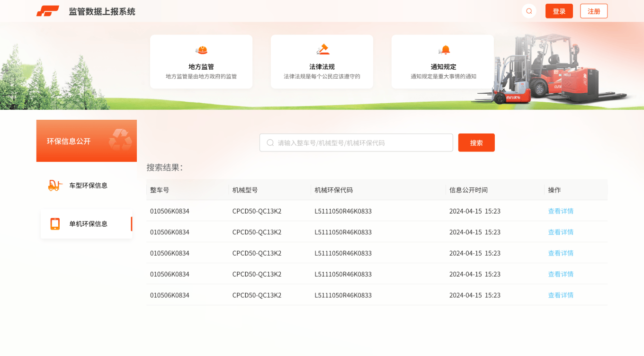Viewport: 644px width, 356px height.
Task: Open the header search magnifier icon
Action: tap(529, 11)
